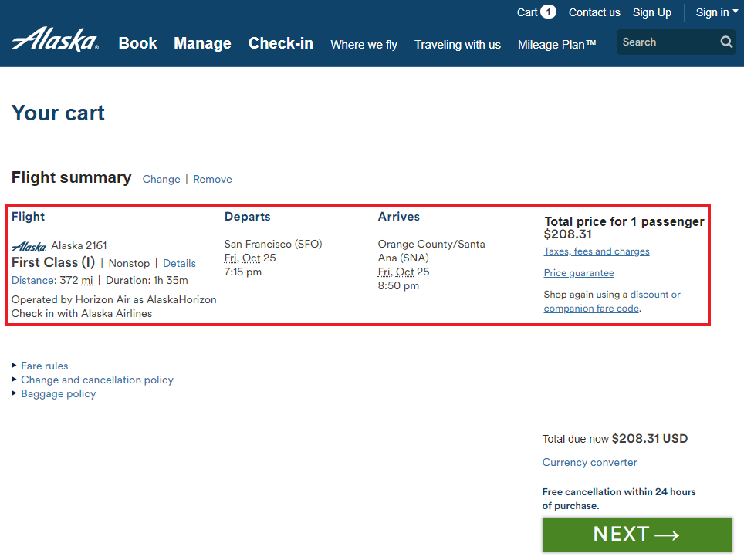
Task: Click the small Alaska logo beside flight 2161
Action: coord(29,246)
